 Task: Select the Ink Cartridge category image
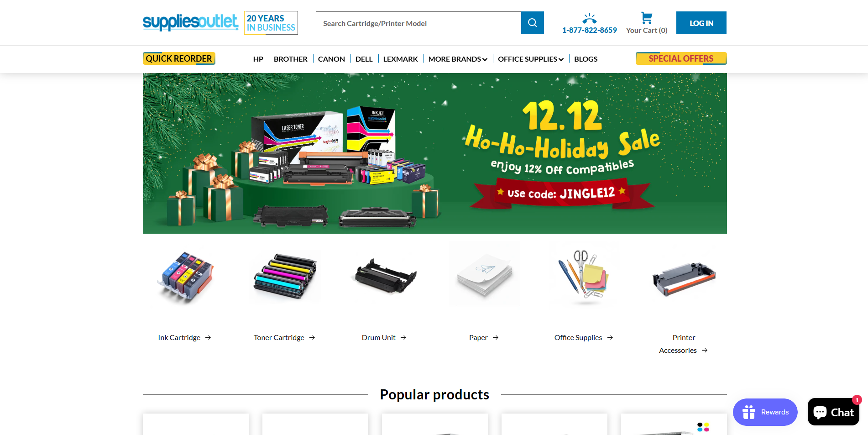click(185, 277)
